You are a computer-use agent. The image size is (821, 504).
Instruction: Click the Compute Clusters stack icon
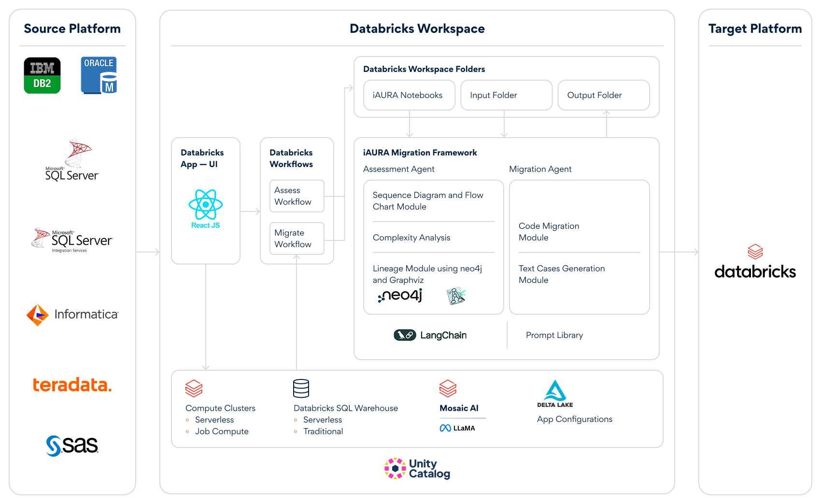[x=194, y=389]
